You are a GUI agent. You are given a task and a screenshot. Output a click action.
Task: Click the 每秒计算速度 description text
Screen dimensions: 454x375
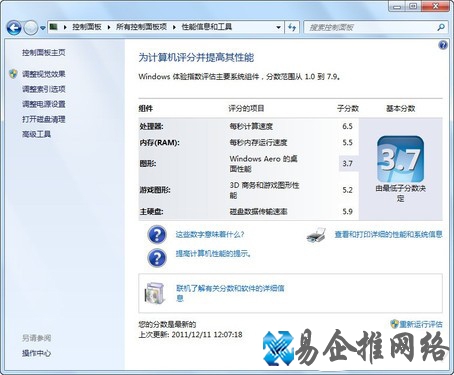[251, 126]
